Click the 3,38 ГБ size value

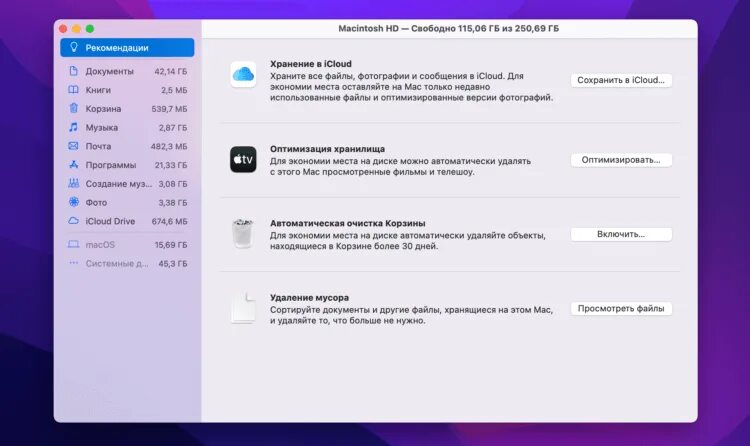pos(173,202)
